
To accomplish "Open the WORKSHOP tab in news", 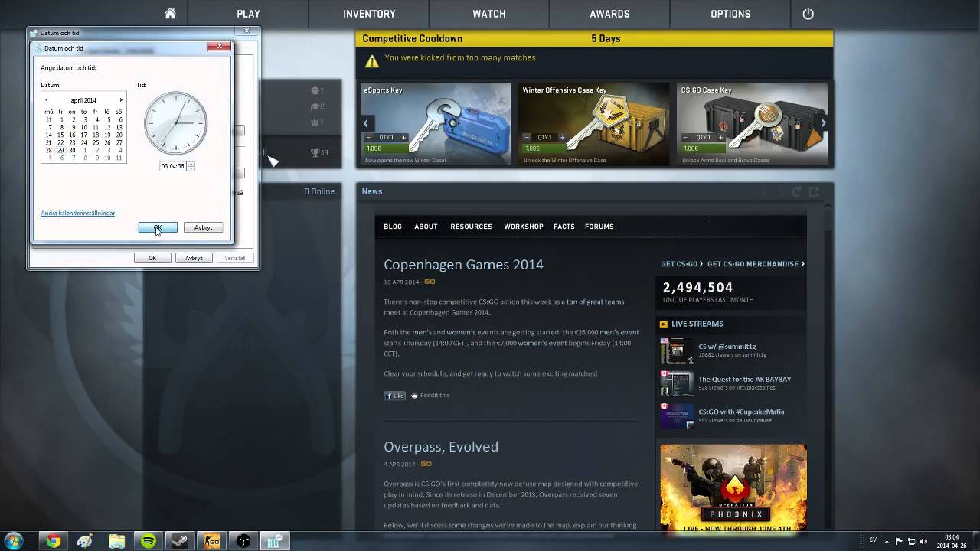I will click(524, 227).
